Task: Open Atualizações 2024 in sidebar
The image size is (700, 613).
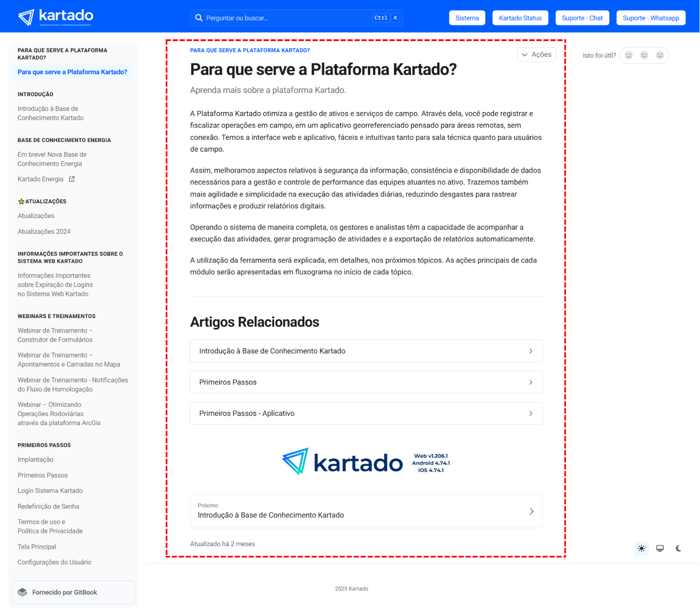Action: point(44,232)
